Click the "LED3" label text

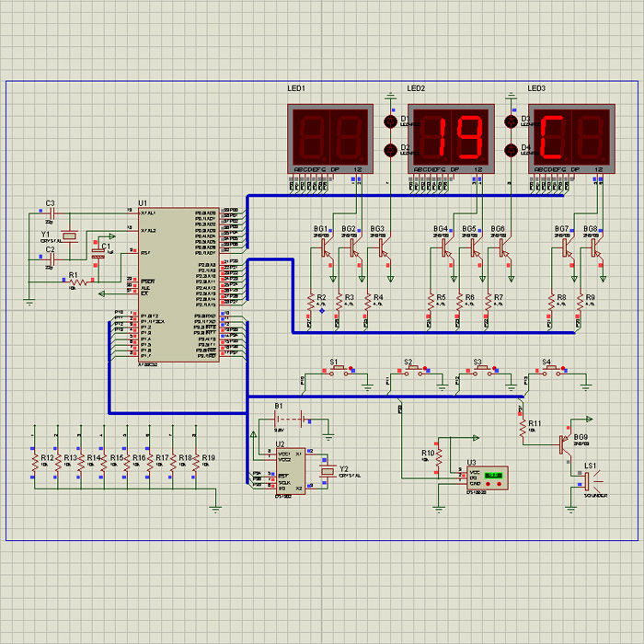pyautogui.click(x=536, y=88)
